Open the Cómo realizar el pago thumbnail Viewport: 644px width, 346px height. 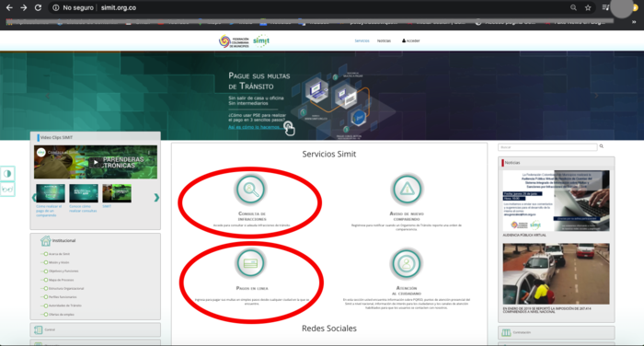51,193
